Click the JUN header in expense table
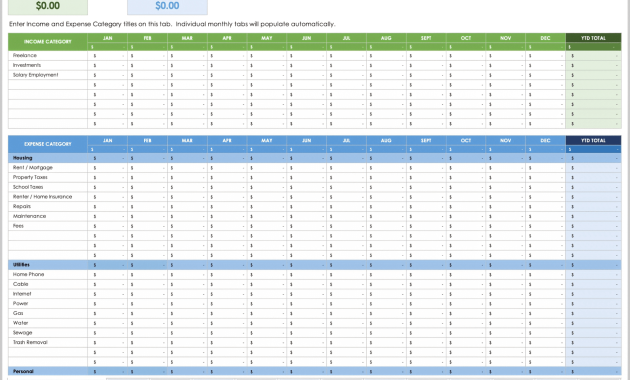This screenshot has height=380, width=630. tap(307, 141)
